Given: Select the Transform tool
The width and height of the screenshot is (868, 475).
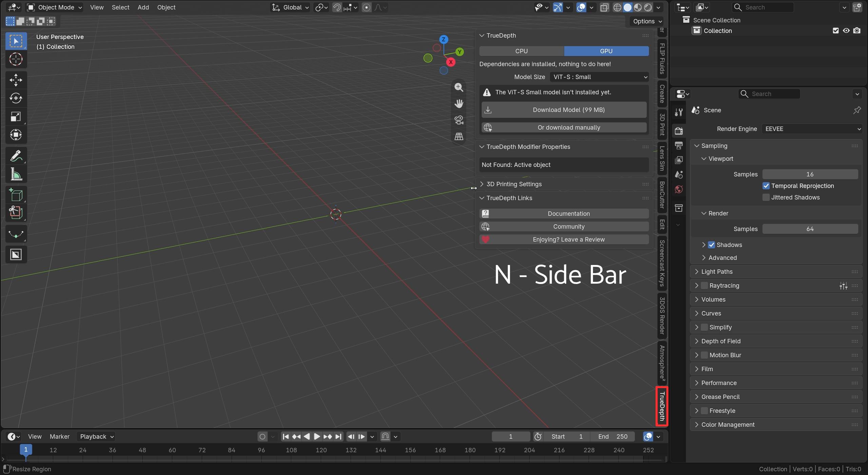Looking at the screenshot, I should (x=16, y=135).
